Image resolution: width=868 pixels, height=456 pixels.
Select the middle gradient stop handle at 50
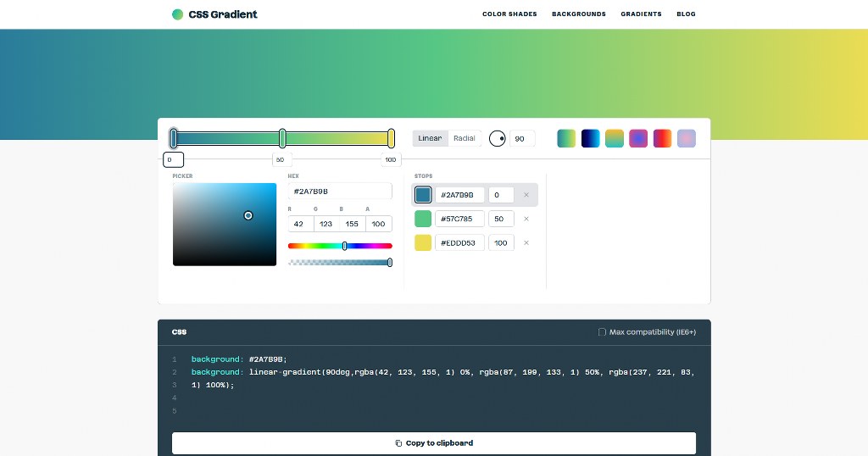tap(282, 138)
